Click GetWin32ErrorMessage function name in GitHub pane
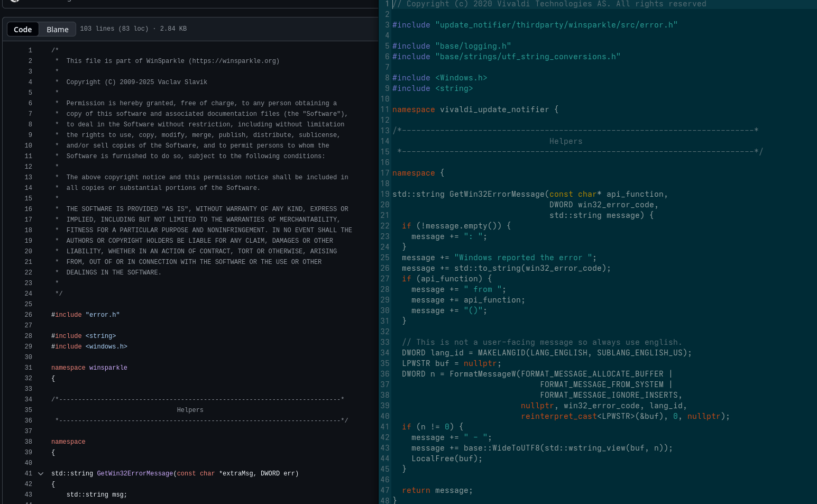Screen dimensions: 817x504 (x=135, y=473)
